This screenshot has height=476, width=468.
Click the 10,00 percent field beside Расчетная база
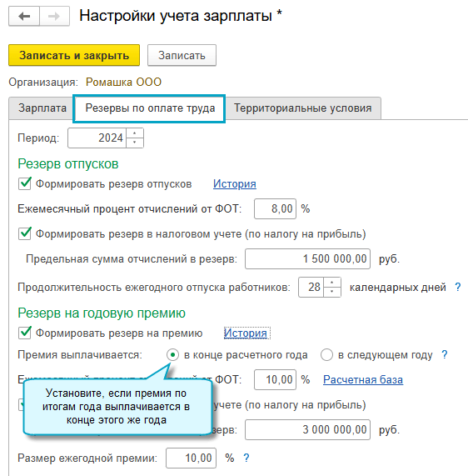[275, 379]
